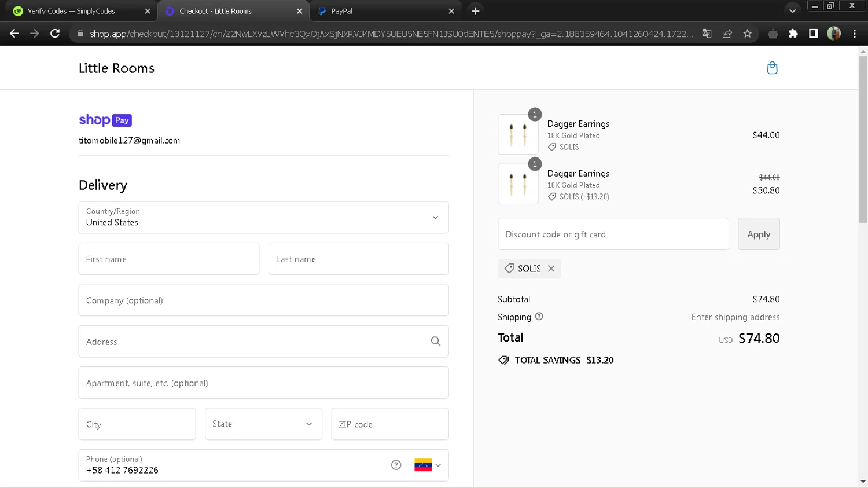The width and height of the screenshot is (868, 488).
Task: View site information lock icon
Action: [80, 34]
